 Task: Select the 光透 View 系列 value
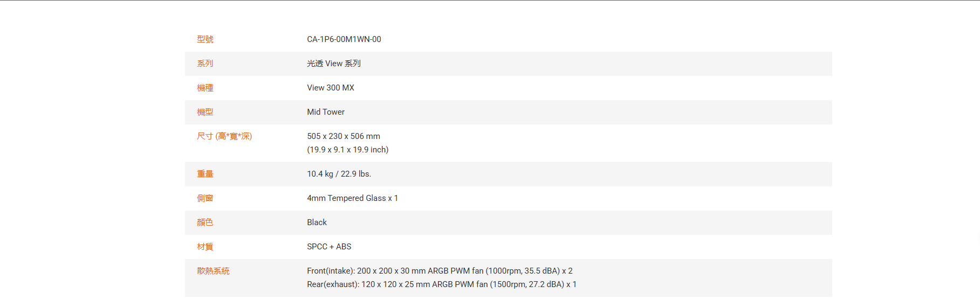click(333, 64)
